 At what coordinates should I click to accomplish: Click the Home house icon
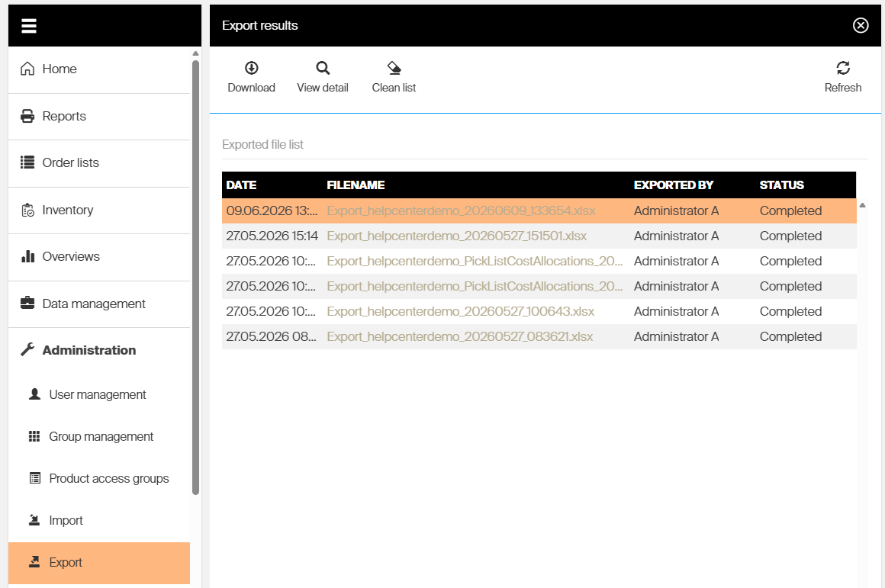27,69
